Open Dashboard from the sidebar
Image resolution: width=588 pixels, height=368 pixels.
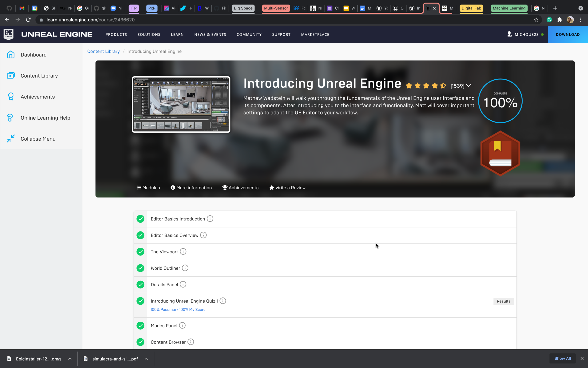tap(34, 55)
